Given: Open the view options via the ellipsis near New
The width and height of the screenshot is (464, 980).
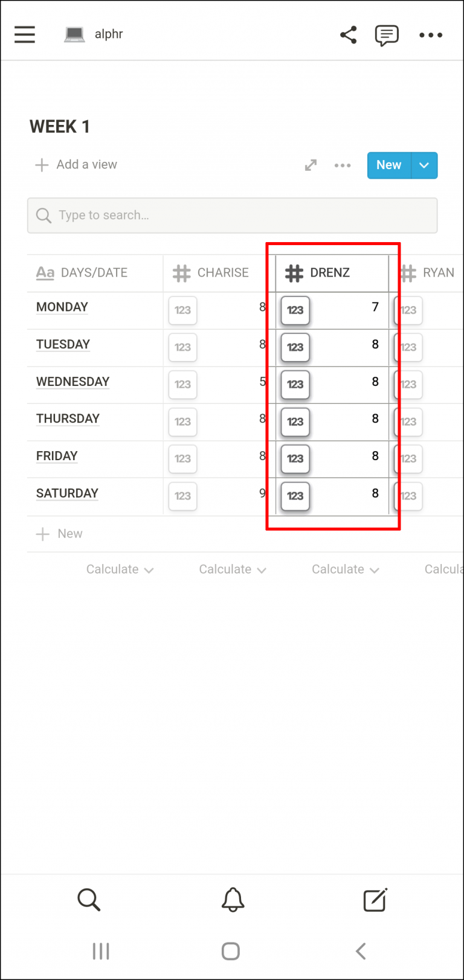Looking at the screenshot, I should tap(343, 165).
